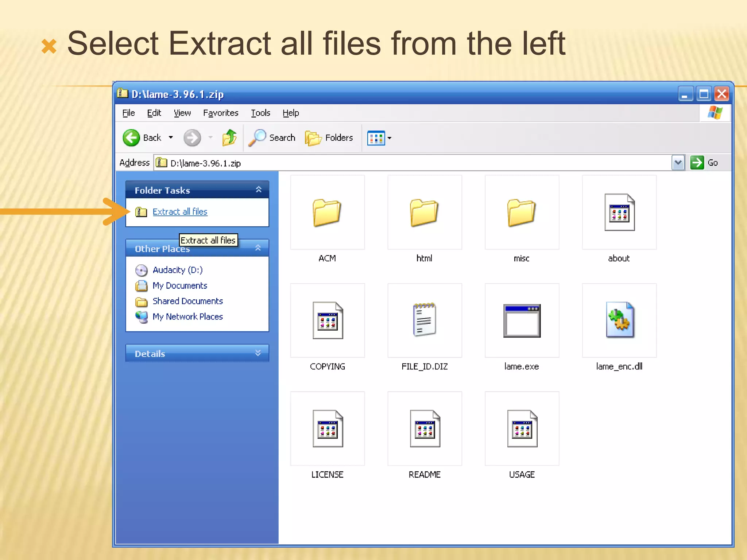The width and height of the screenshot is (747, 560).
Task: Click the zip icon in the address bar
Action: point(161,163)
